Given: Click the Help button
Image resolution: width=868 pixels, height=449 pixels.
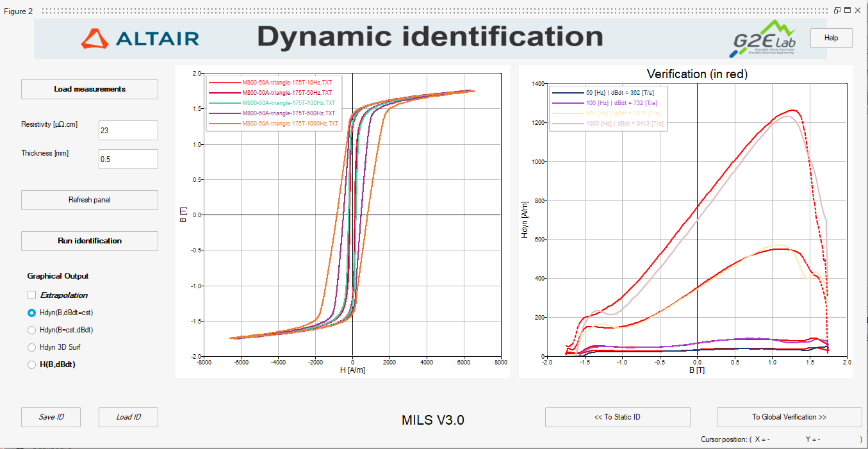Looking at the screenshot, I should point(831,38).
